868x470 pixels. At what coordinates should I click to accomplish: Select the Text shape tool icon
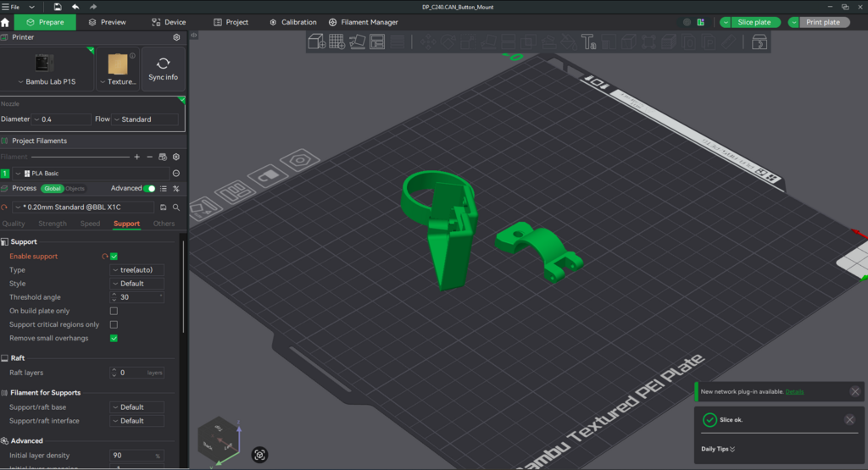coord(588,42)
